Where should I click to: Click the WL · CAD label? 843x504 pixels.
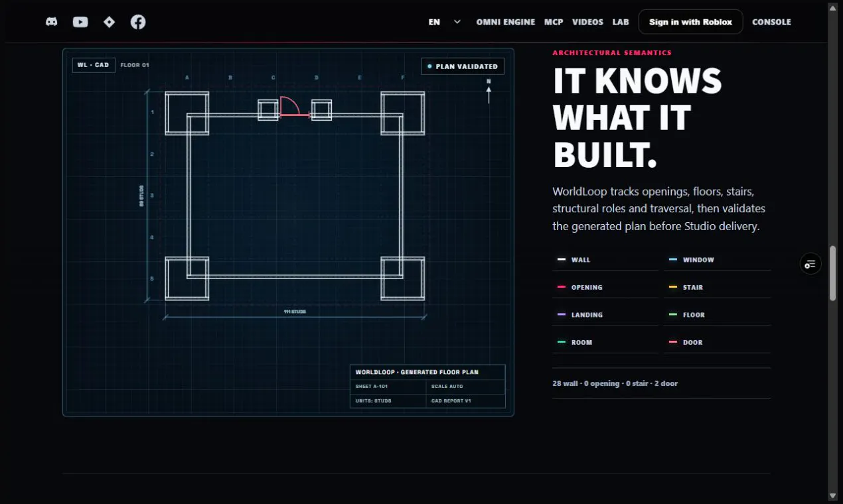(94, 65)
